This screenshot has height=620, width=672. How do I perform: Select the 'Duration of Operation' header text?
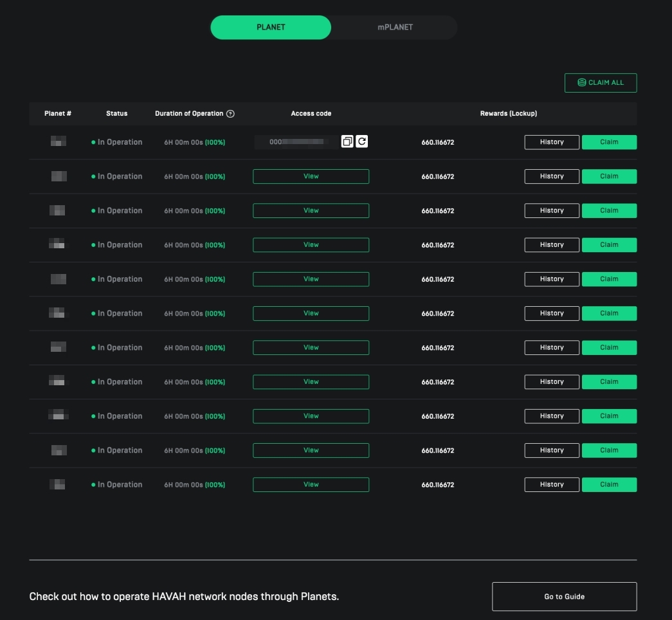[189, 114]
